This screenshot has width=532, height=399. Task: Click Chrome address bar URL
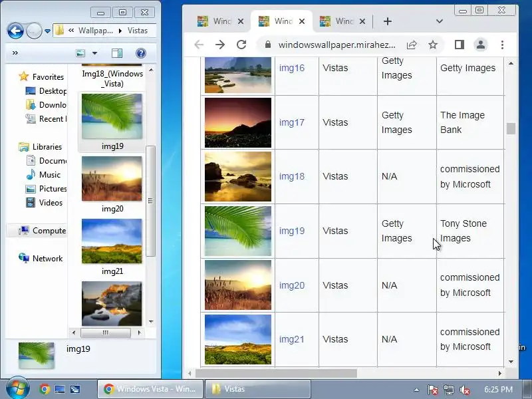(336, 45)
